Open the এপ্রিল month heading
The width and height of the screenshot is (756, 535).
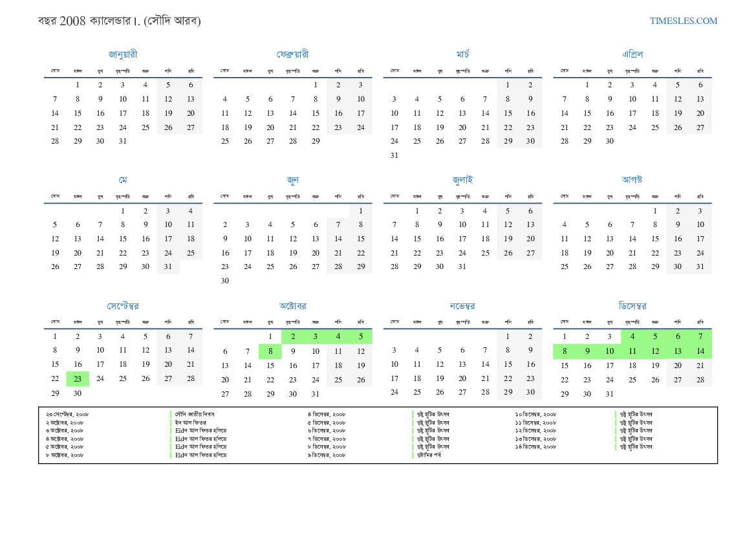tap(632, 54)
